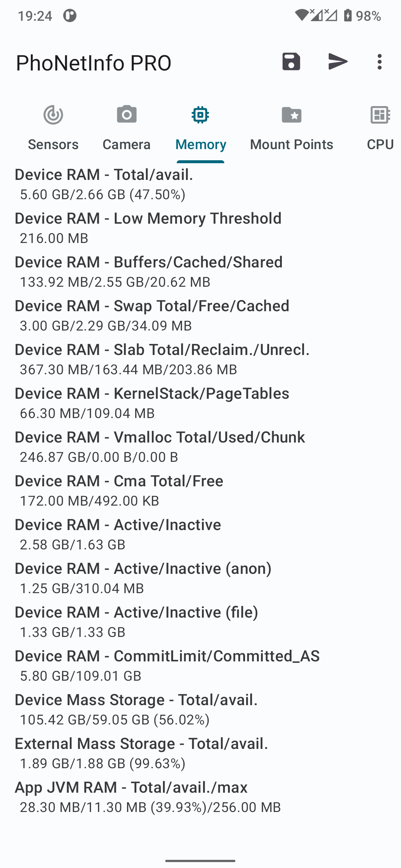Tap the Vmalloc Total/Used/Chunk entry
This screenshot has height=868, width=401.
pyautogui.click(x=200, y=447)
